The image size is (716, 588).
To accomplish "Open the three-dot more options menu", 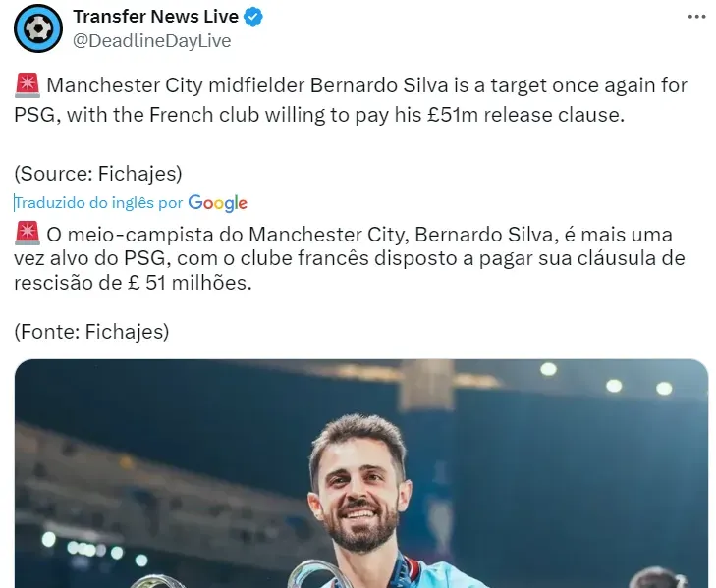I will (x=696, y=17).
